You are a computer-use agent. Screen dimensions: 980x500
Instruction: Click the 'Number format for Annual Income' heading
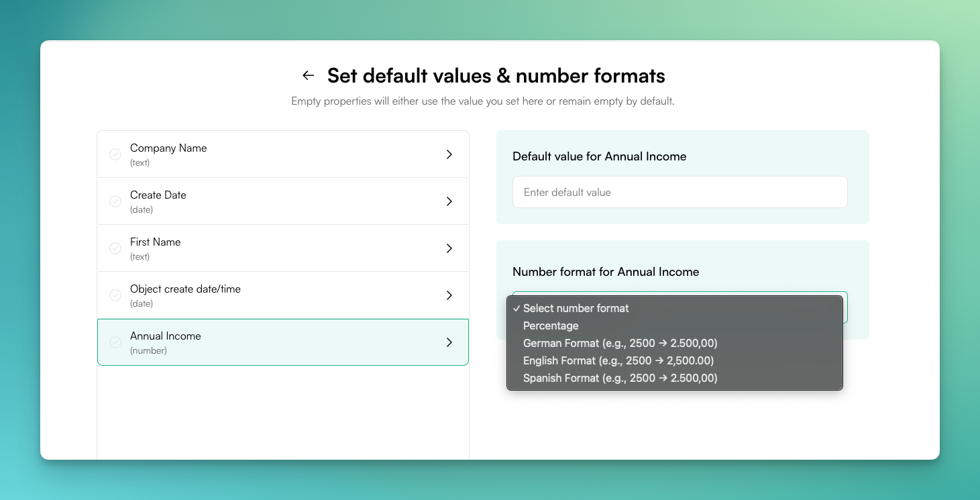606,272
